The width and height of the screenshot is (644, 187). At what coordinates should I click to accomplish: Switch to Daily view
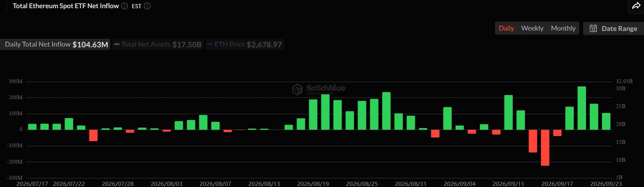[x=506, y=28]
